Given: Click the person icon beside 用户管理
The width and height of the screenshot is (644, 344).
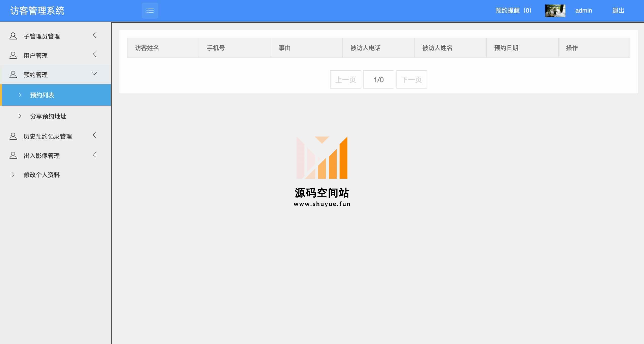Looking at the screenshot, I should [13, 55].
